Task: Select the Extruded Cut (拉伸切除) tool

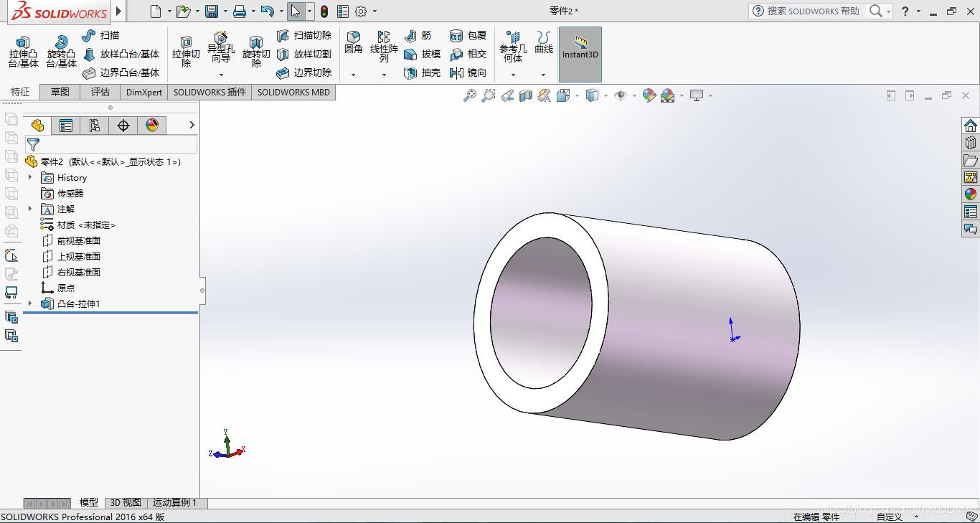Action: [186, 52]
